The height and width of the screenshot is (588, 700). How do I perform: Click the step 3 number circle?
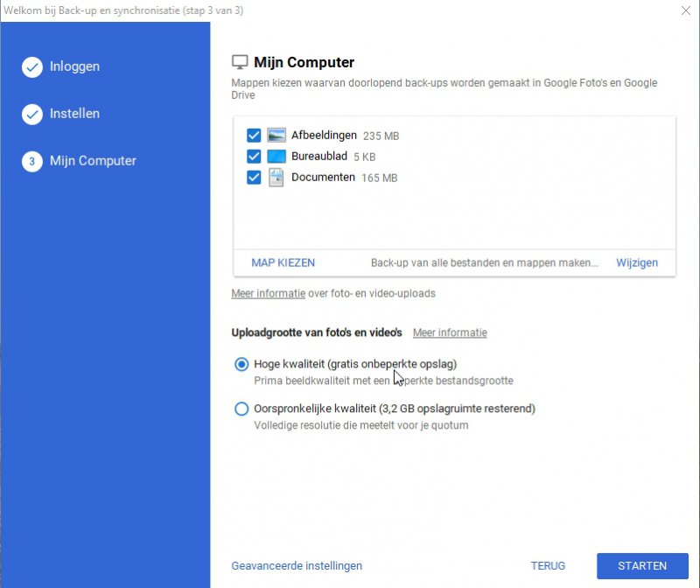[32, 162]
